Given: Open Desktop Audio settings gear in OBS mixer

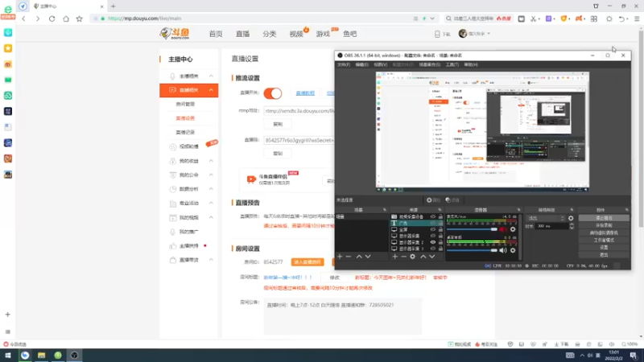Looking at the screenshot, I should (x=513, y=250).
